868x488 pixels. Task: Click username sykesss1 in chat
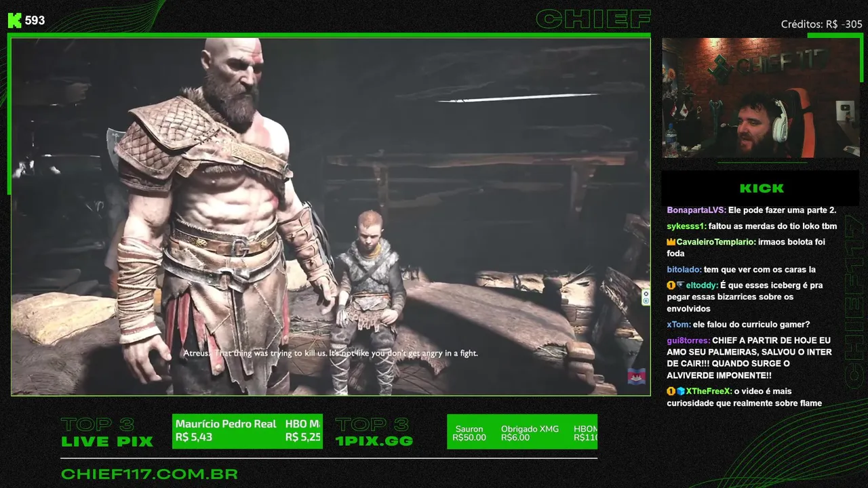[686, 226]
